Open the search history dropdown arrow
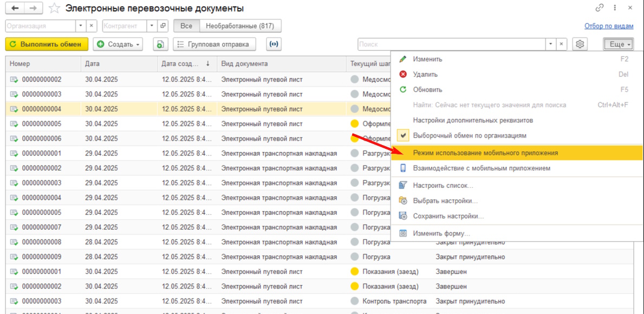This screenshot has height=314, width=644. point(550,44)
